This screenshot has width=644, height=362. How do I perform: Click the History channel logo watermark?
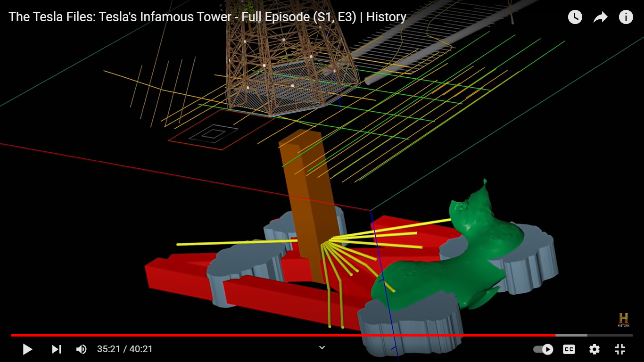click(623, 319)
